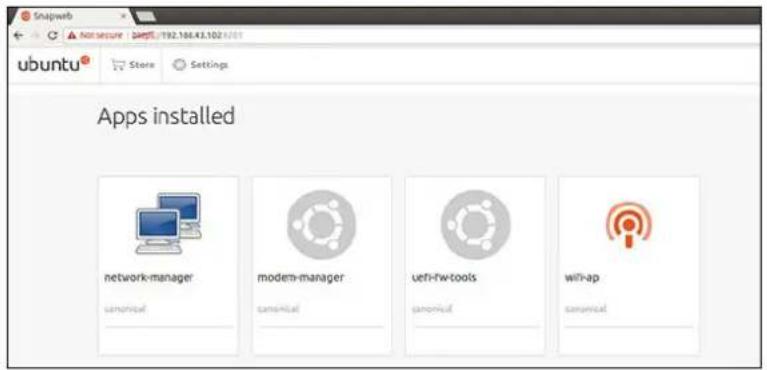The height and width of the screenshot is (370, 767).
Task: Click the Settings gear icon
Action: click(180, 65)
